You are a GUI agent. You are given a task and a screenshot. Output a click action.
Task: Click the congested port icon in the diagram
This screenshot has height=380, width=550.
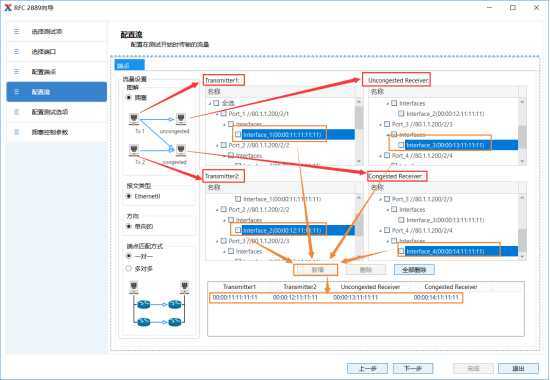181,150
